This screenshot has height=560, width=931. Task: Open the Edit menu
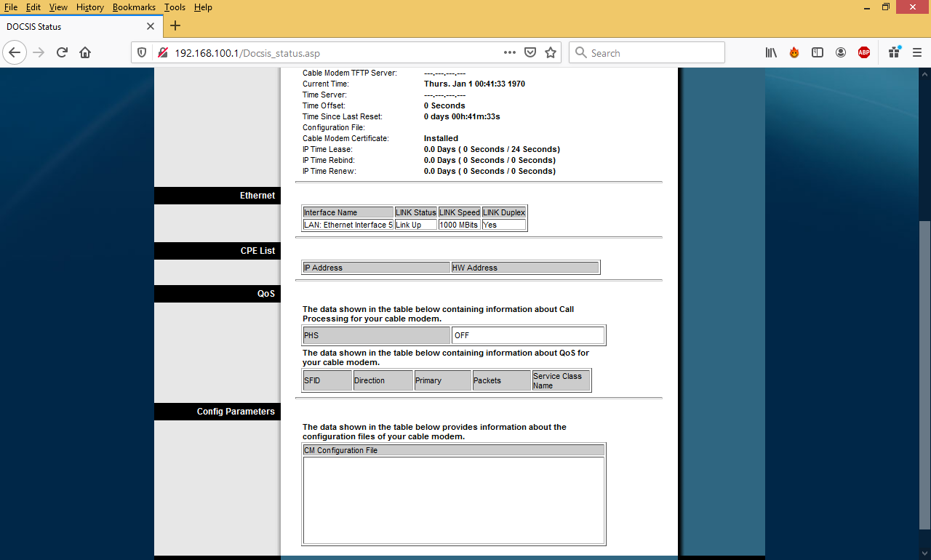pyautogui.click(x=33, y=7)
